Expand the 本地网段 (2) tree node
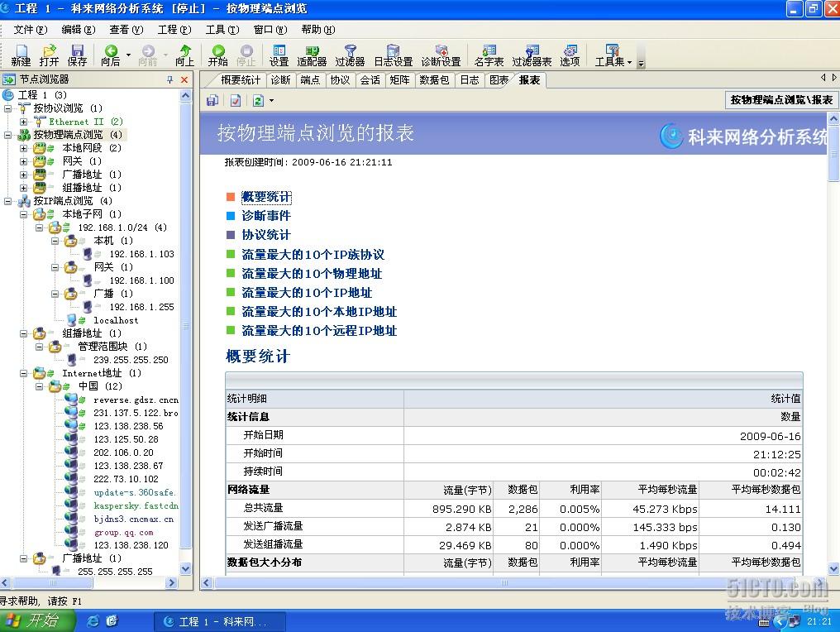Image resolution: width=840 pixels, height=632 pixels. click(x=24, y=148)
